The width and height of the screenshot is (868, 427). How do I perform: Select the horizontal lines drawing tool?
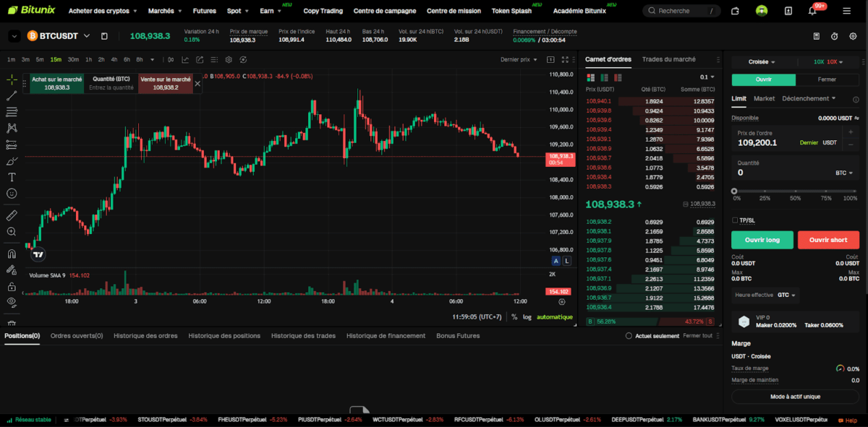click(x=12, y=112)
